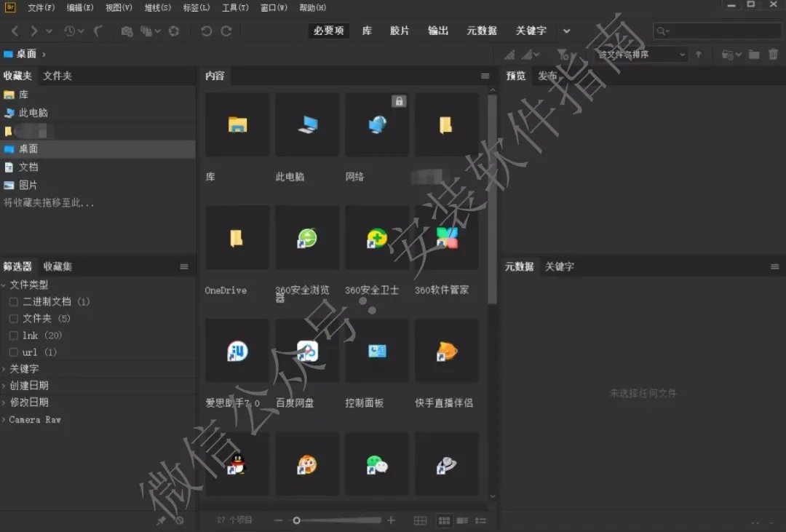This screenshot has height=532, width=786.
Task: Open workspace switcher dropdown arrow
Action: (566, 31)
